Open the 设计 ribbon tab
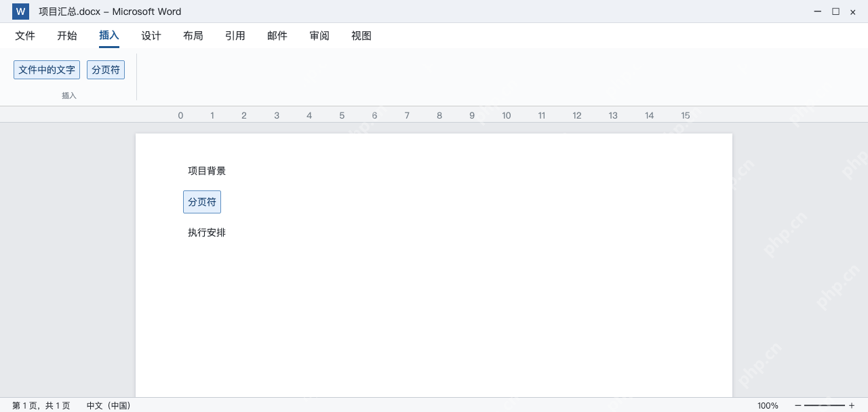 click(151, 36)
